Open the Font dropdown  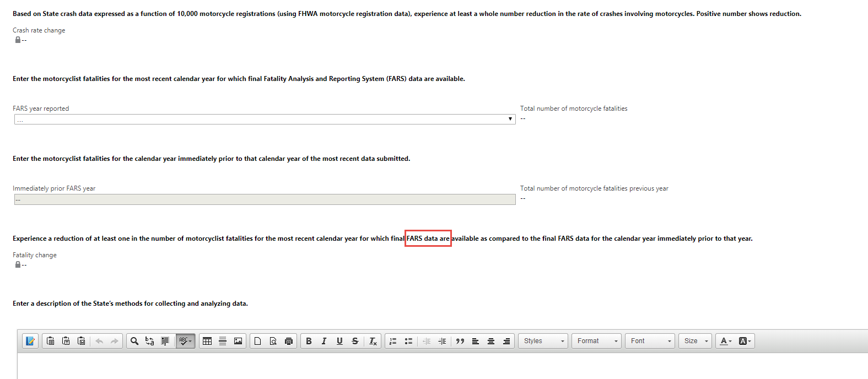tap(650, 341)
